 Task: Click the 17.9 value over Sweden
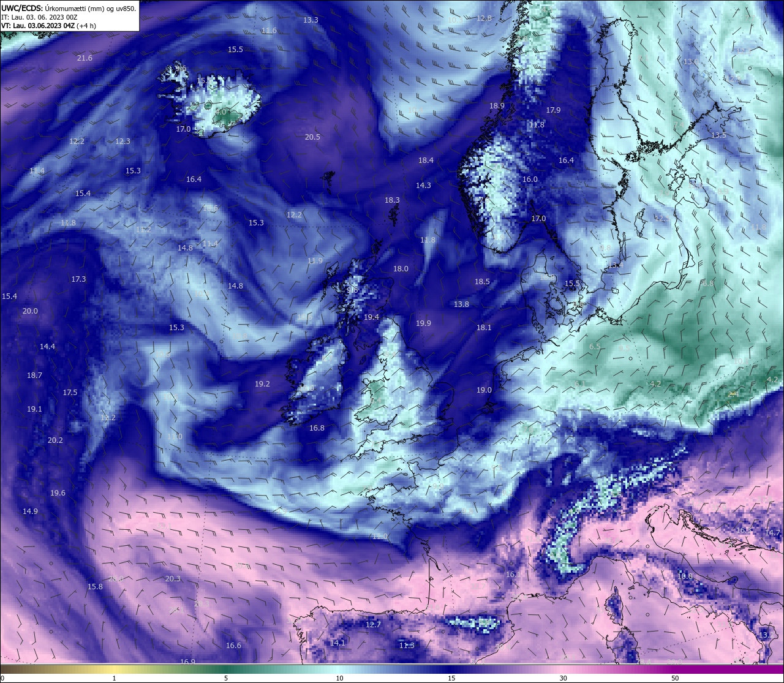click(553, 110)
